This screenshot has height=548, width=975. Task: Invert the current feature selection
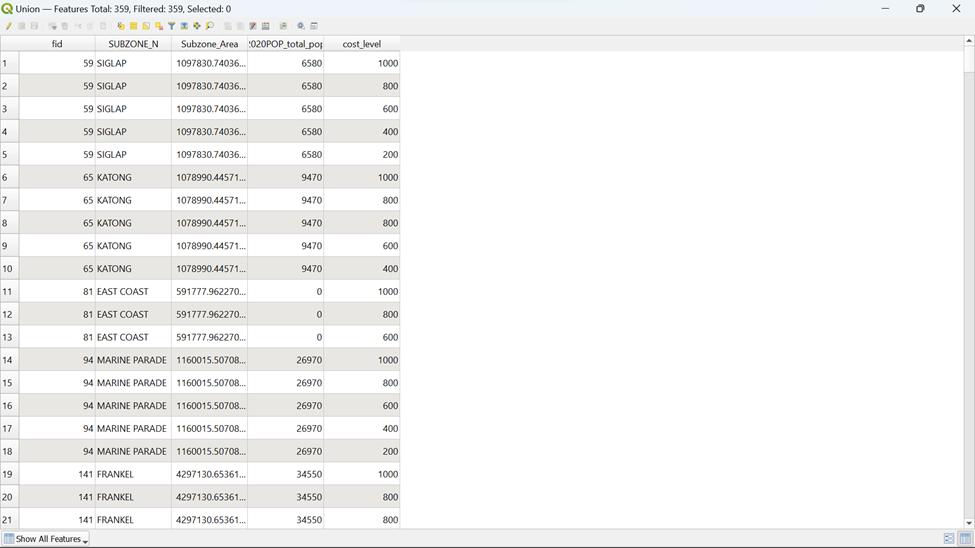146,26
